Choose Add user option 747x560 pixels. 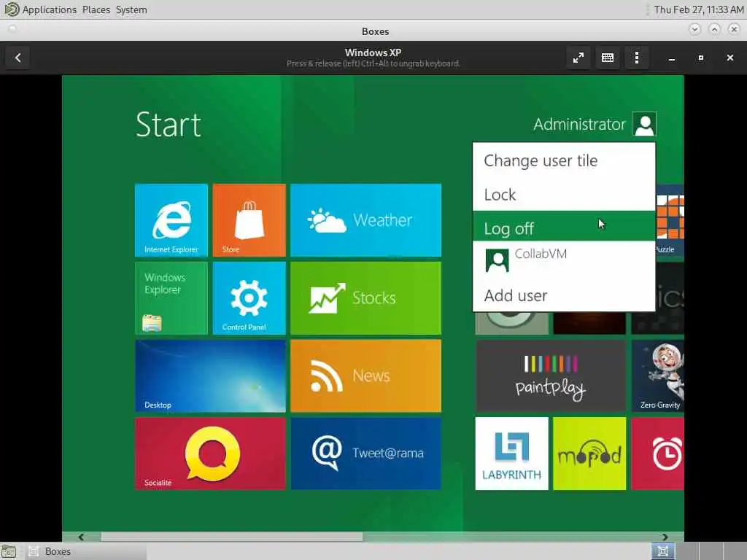tap(564, 295)
